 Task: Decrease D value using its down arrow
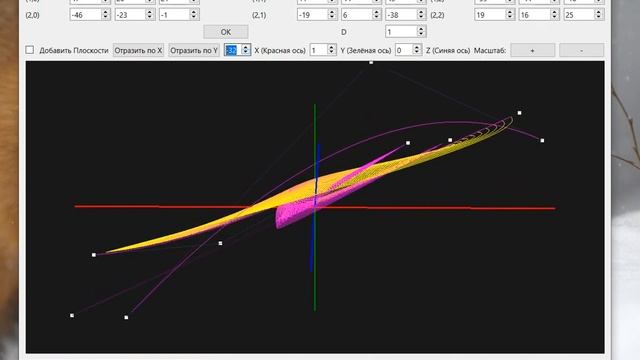421,34
